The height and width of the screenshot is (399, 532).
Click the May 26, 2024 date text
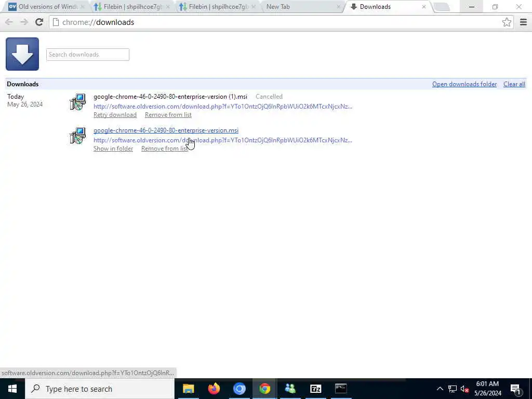(25, 104)
